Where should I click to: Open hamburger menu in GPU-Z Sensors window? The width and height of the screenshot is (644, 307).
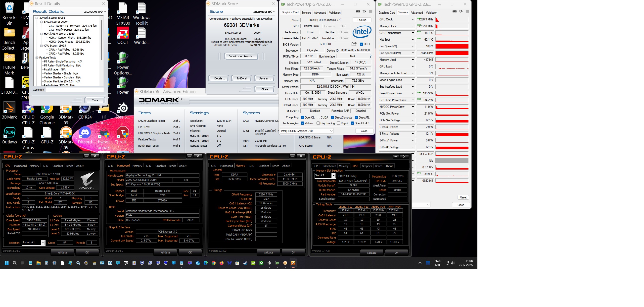click(467, 11)
